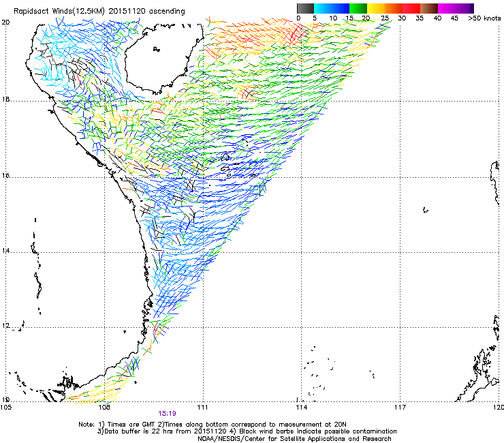The width and height of the screenshot is (504, 443).
Task: Click the longitude axis label '120'
Action: (499, 408)
